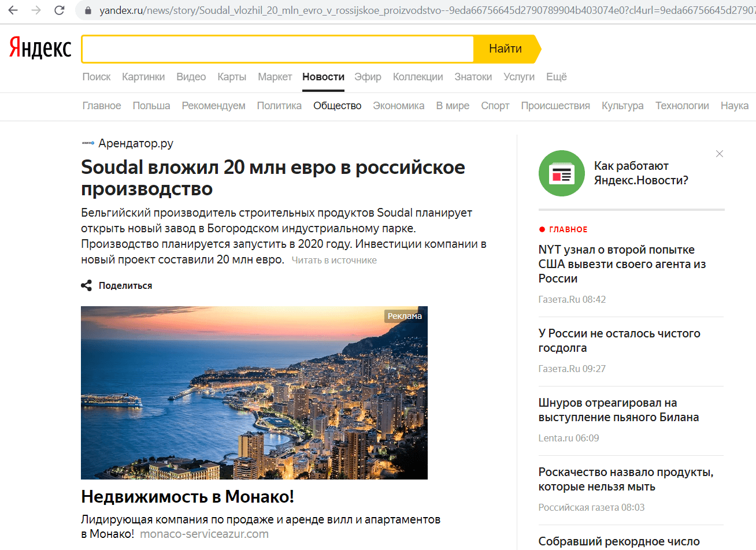Reload the page with the refresh icon

pos(59,10)
